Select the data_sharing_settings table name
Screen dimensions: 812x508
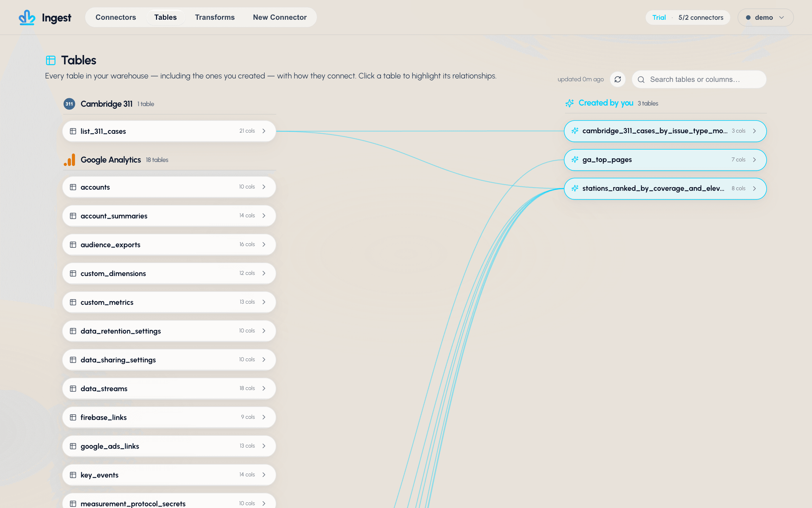118,360
